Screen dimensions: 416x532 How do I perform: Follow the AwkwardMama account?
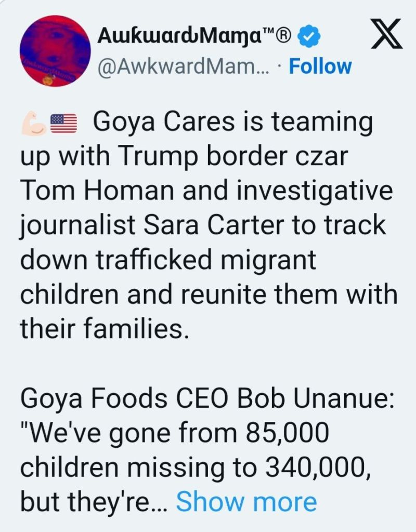[320, 66]
